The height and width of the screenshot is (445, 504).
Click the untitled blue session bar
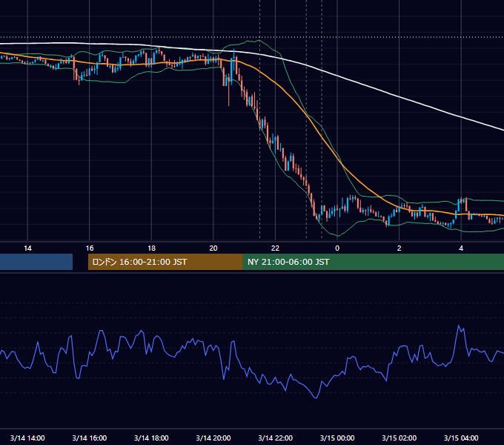(x=36, y=262)
